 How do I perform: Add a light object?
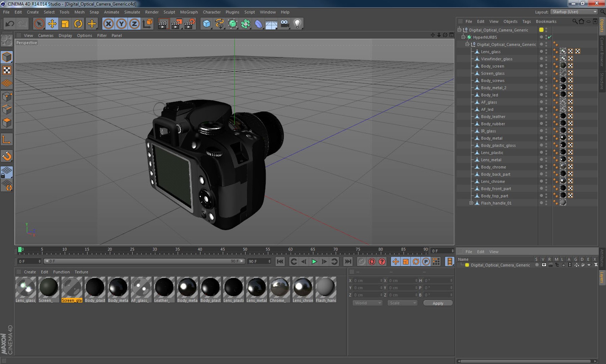tap(298, 24)
